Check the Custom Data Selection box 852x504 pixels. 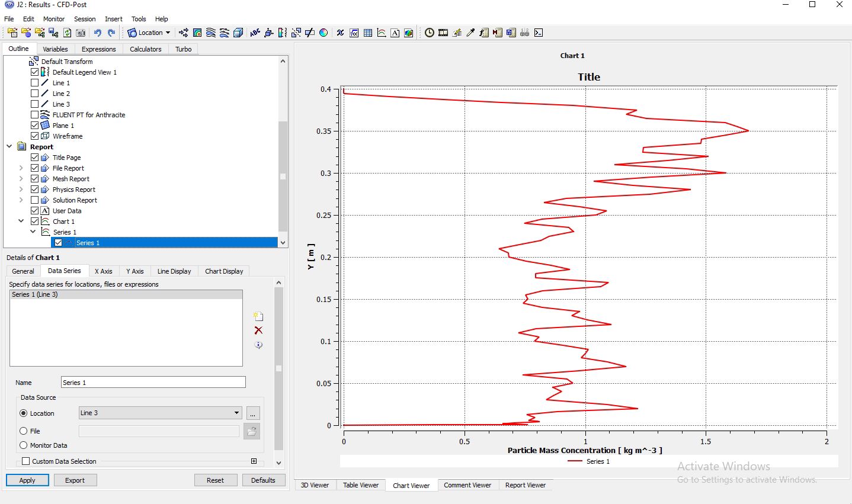25,461
